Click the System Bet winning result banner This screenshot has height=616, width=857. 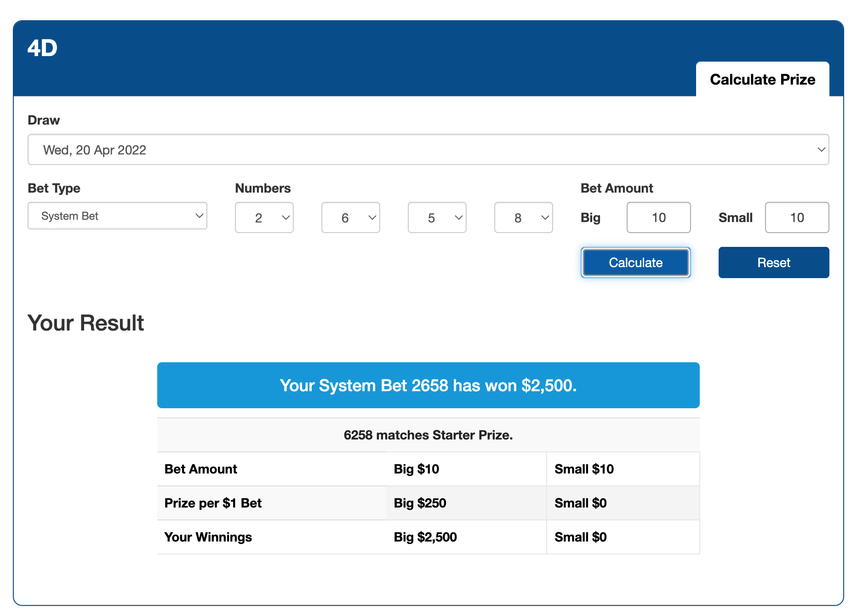point(428,385)
